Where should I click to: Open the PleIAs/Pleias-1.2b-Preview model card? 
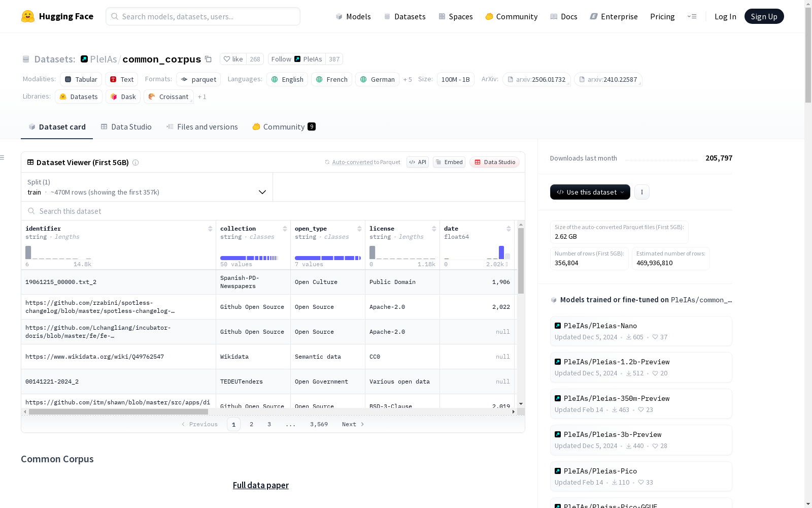point(641,367)
